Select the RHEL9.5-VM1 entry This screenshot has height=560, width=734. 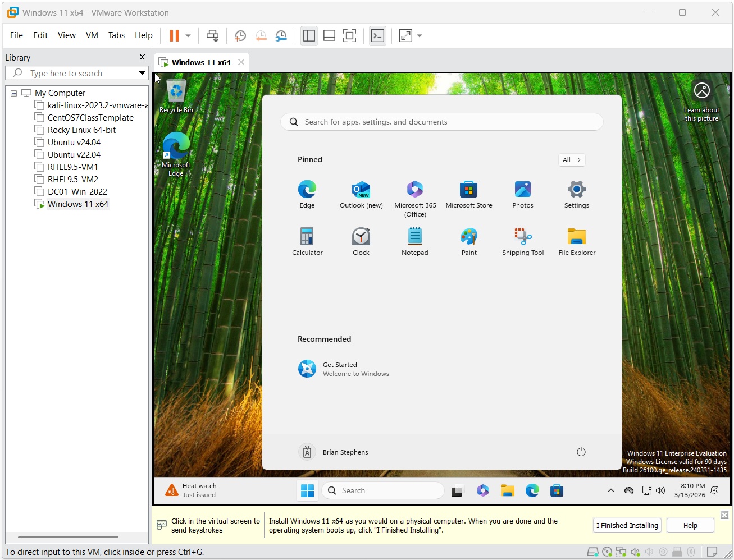pyautogui.click(x=67, y=167)
